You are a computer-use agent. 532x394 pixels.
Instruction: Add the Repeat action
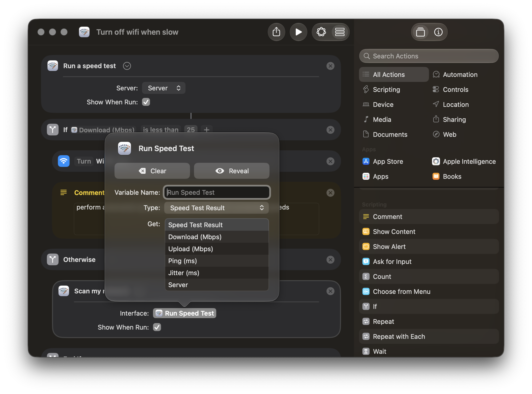tap(429, 321)
